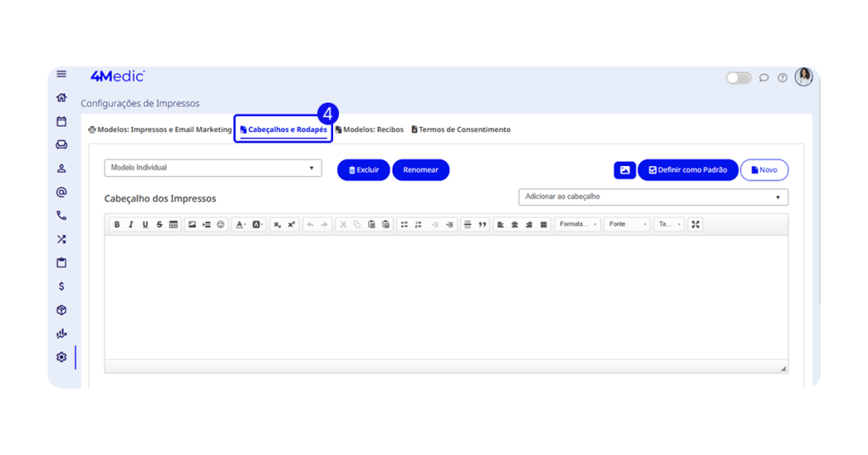Click the dollar sign finance icon
The width and height of the screenshot is (868, 455).
click(61, 286)
